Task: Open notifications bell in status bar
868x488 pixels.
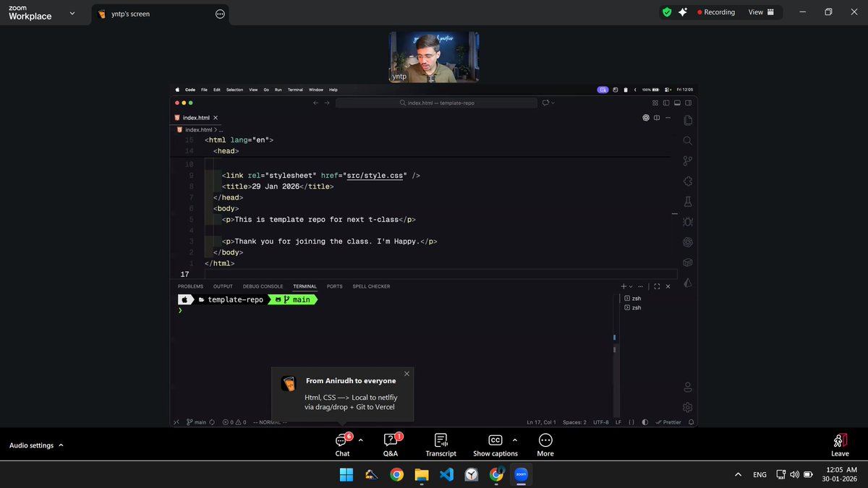Action: point(692,422)
